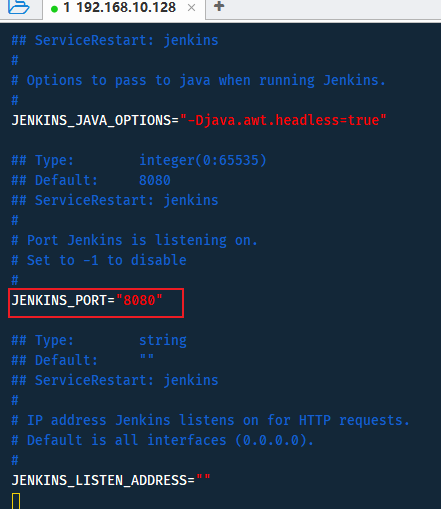Switch to the 192.168.10.128 session tab
Screen dimensions: 441x509
(x=124, y=8)
